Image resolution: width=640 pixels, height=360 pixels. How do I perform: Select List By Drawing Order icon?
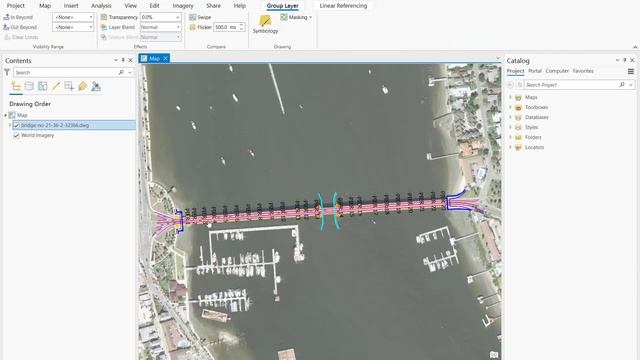click(16, 86)
